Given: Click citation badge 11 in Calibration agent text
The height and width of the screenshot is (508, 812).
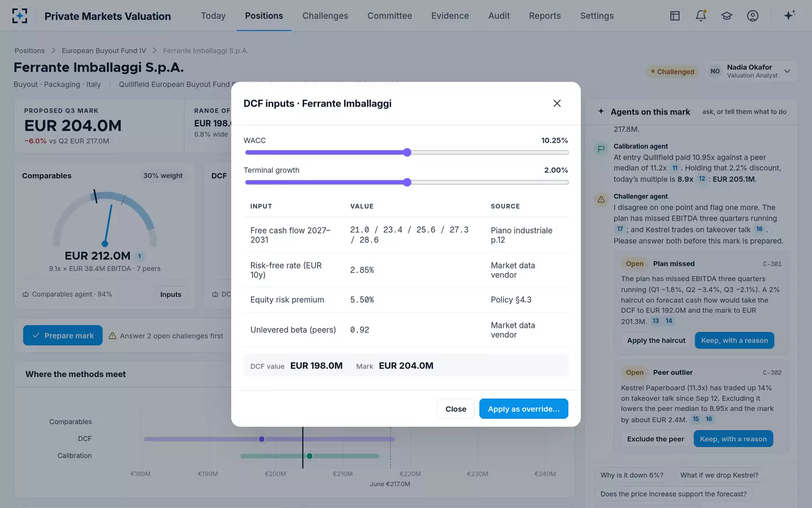Looking at the screenshot, I should (x=674, y=168).
